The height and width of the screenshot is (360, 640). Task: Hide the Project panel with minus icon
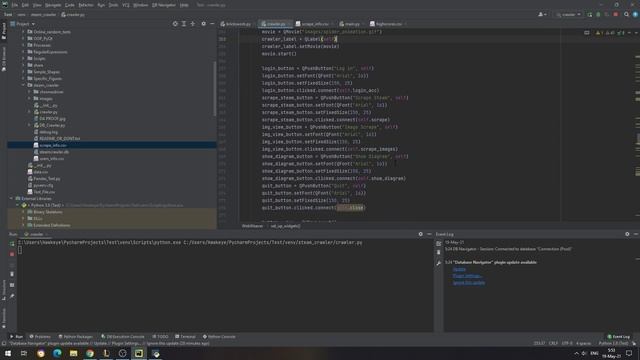(x=212, y=24)
